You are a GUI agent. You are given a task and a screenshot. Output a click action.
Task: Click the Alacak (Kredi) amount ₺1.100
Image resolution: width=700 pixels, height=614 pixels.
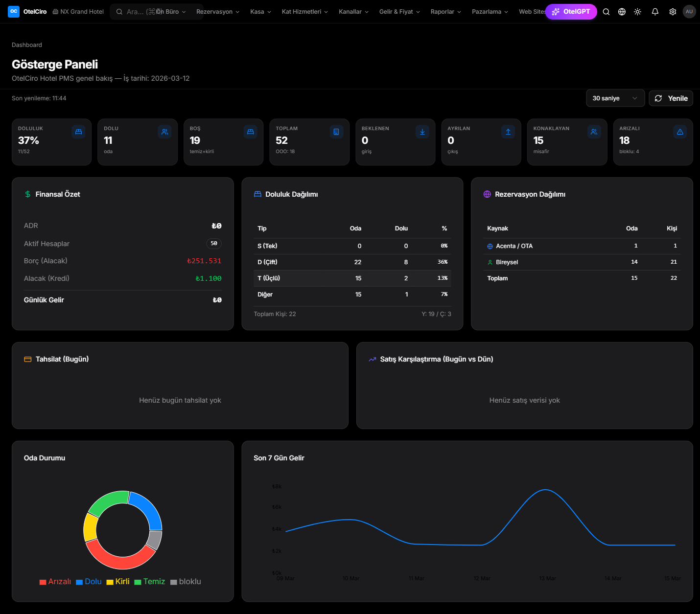(x=209, y=279)
